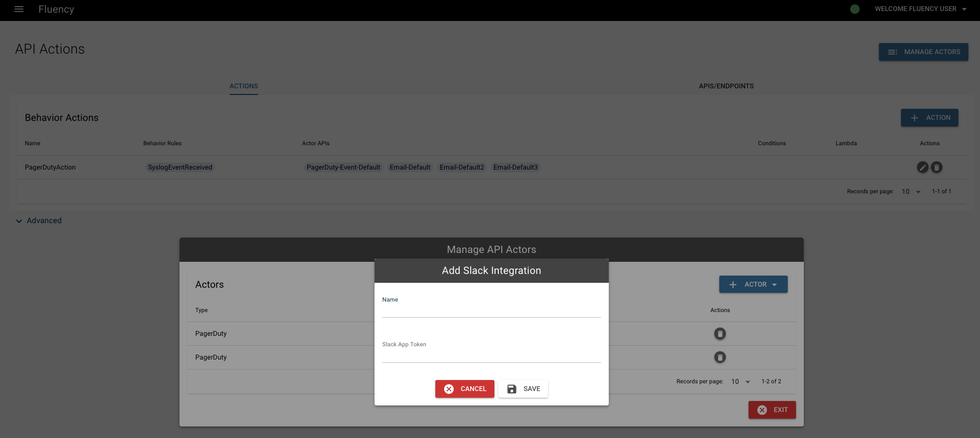980x438 pixels.
Task: Click the PagerDuty-Event-Default chip
Action: (343, 167)
